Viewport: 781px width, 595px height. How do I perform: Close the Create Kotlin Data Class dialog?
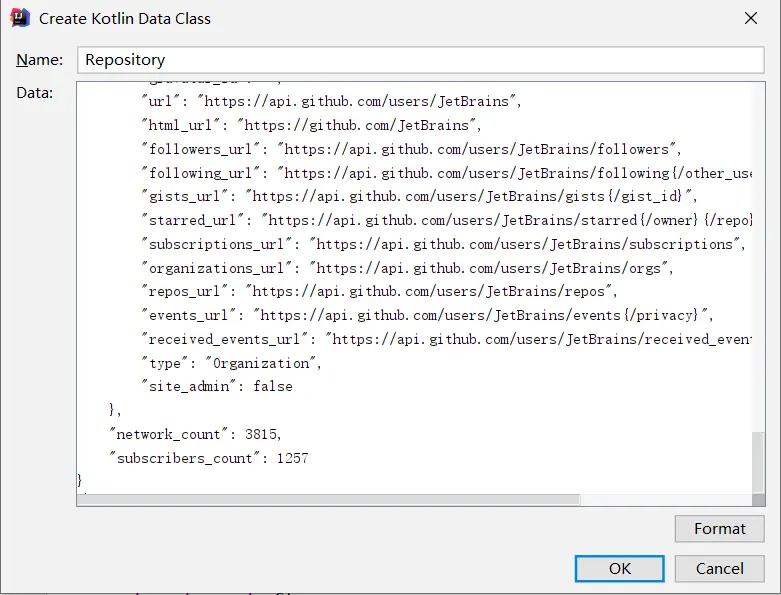pyautogui.click(x=751, y=18)
